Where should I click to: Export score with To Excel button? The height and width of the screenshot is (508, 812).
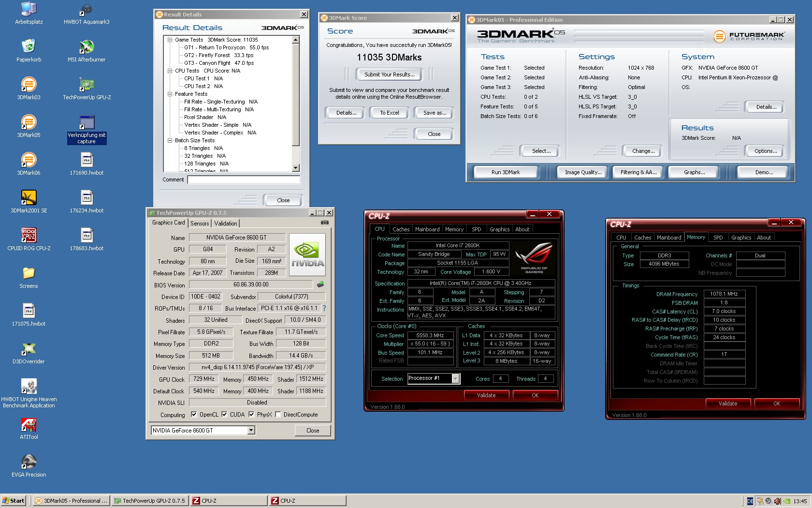[x=389, y=113]
